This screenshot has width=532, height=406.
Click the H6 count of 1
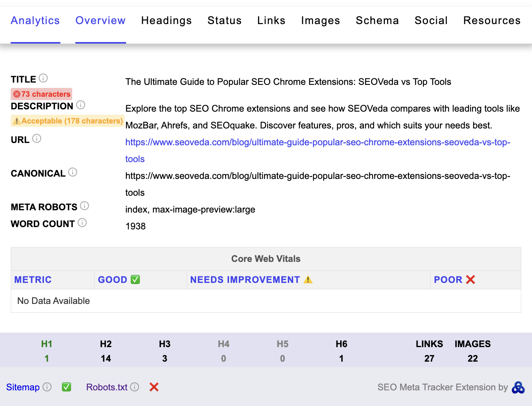341,359
